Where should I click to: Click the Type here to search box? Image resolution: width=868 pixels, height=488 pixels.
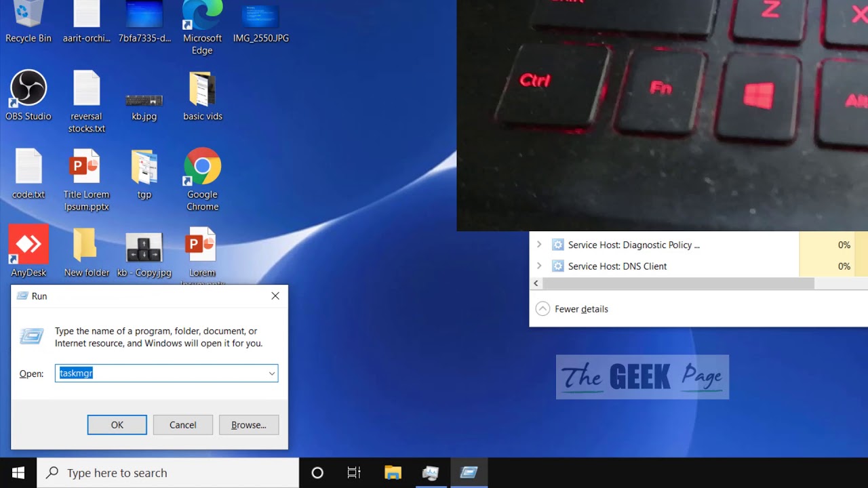(x=168, y=473)
